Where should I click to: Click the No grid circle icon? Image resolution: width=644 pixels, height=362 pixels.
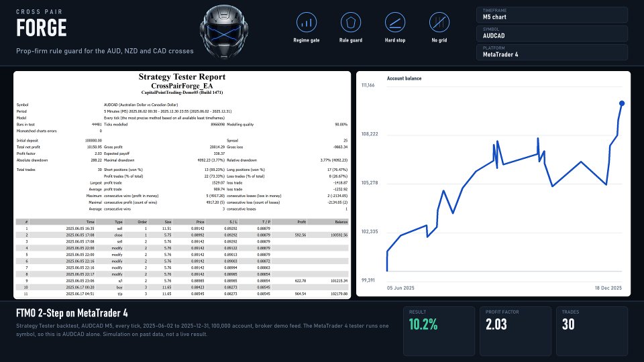tap(439, 22)
